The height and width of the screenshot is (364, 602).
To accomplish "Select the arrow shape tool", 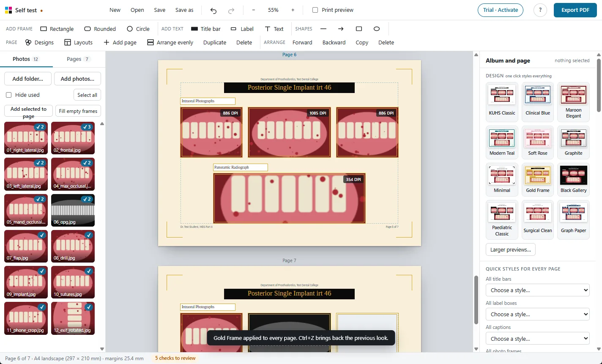I will click(341, 29).
